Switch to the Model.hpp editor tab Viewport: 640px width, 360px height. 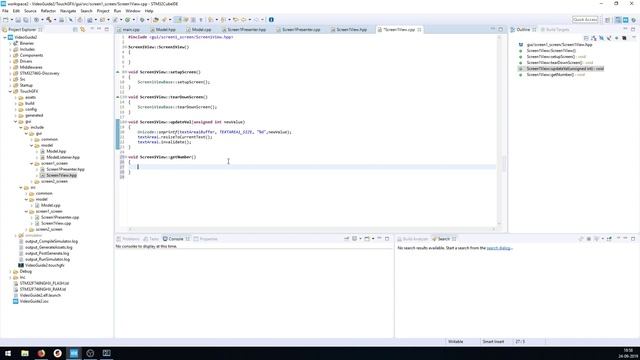pos(165,30)
